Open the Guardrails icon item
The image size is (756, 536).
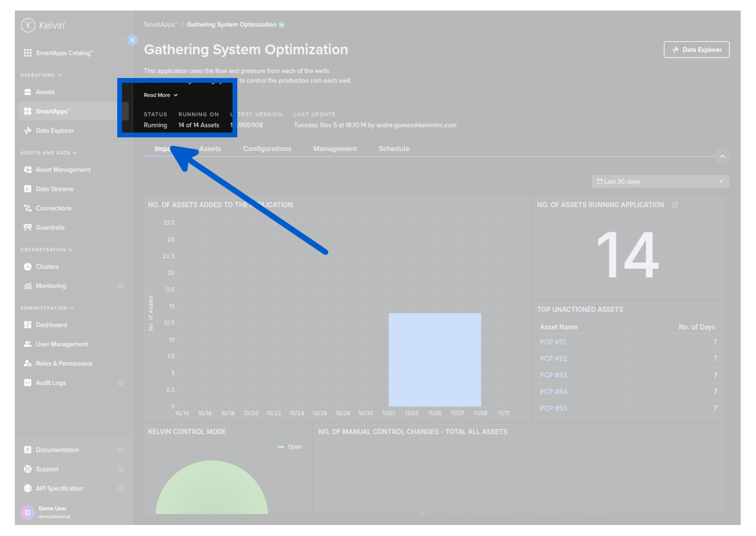click(x=28, y=227)
